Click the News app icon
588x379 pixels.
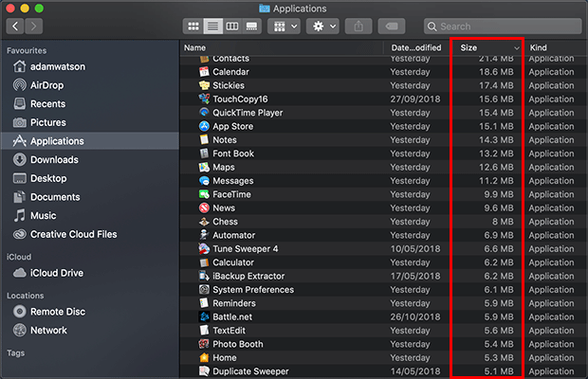click(204, 208)
